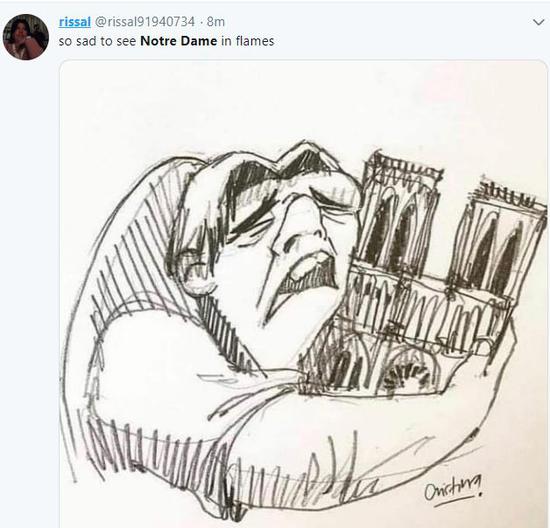Click the bold "Notre Dame" keyword
The height and width of the screenshot is (528, 550).
[179, 41]
